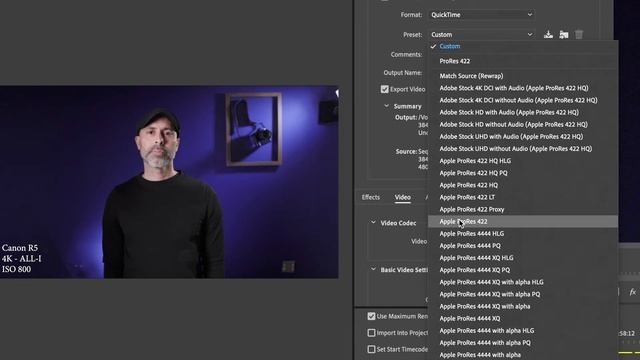Collapse the Basic Video Settings section
The image size is (640, 360).
coord(373,270)
